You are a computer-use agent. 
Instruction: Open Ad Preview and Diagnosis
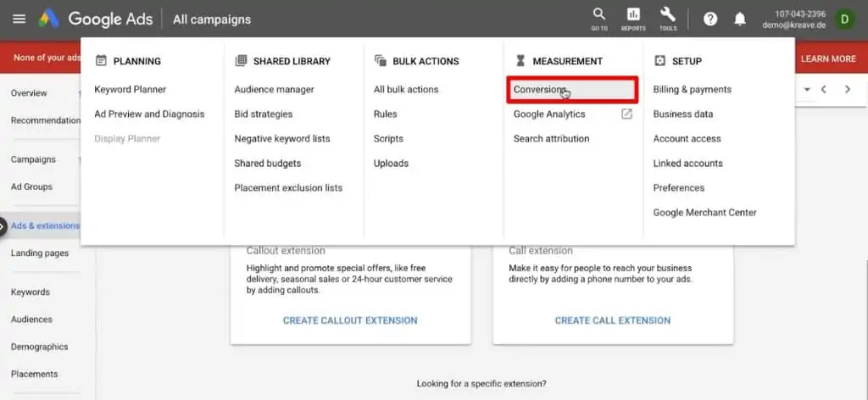[149, 114]
